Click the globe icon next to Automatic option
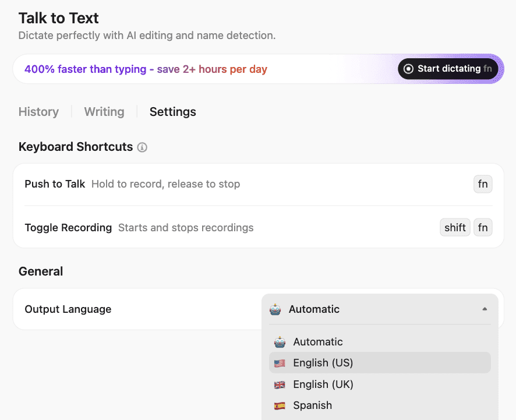516x420 pixels. 280,341
